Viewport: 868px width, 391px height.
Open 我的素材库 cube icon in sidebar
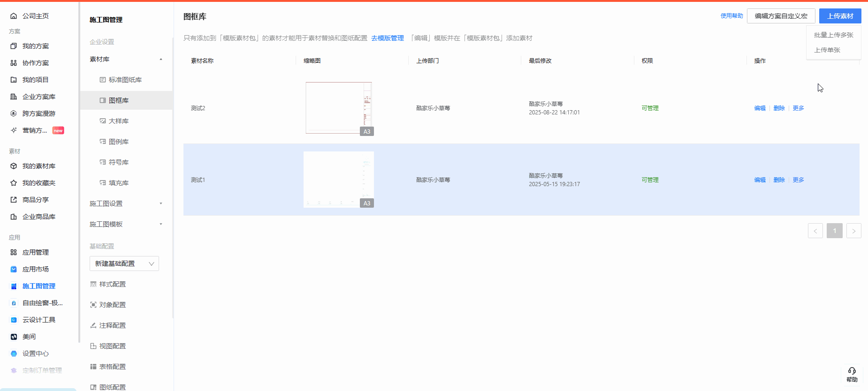[x=14, y=166]
